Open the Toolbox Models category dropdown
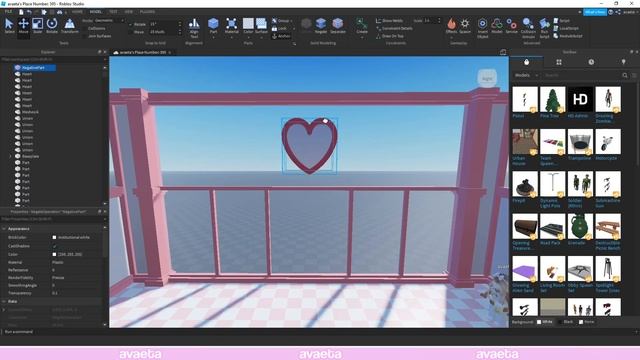 [x=527, y=75]
